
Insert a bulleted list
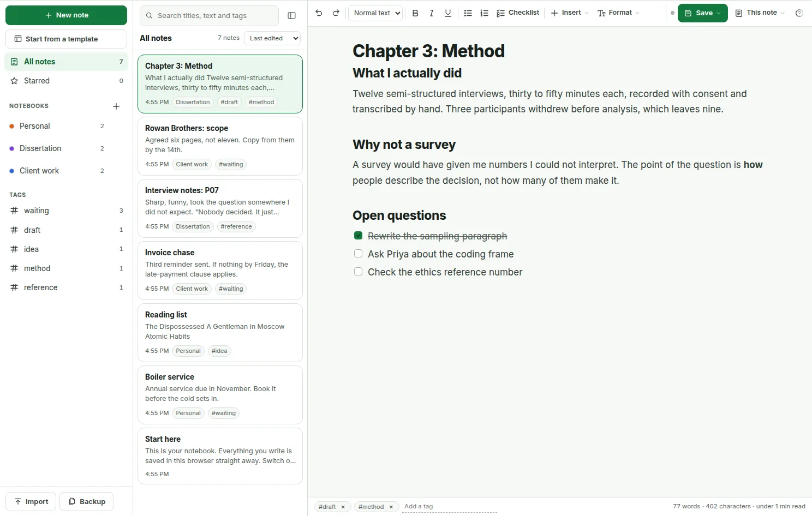pos(468,13)
